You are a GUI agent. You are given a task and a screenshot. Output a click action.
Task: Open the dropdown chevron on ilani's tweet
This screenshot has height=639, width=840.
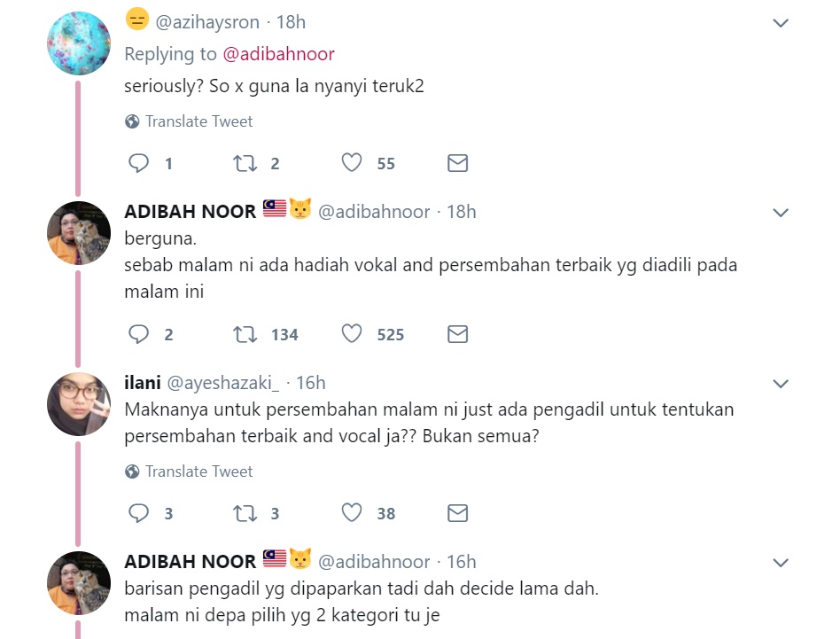(x=781, y=384)
